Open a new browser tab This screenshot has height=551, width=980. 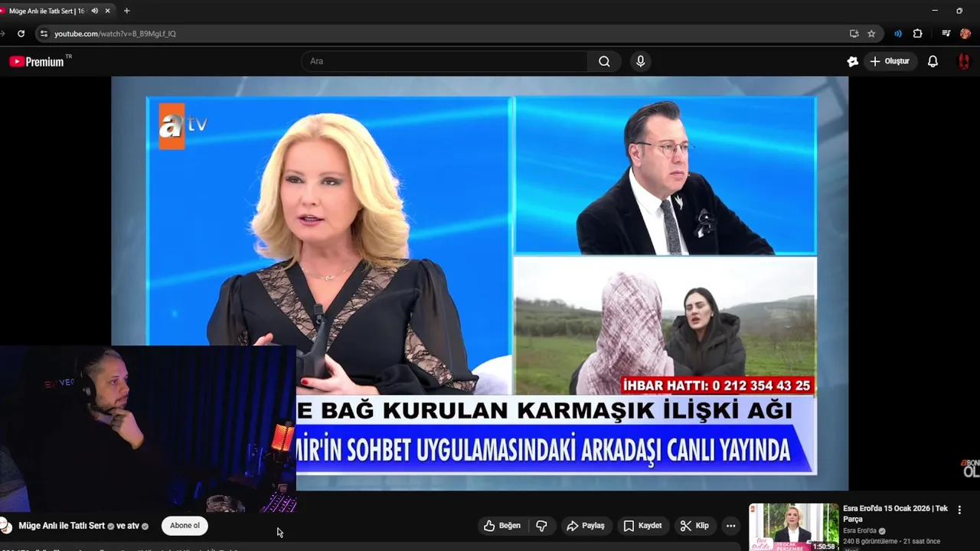126,11
